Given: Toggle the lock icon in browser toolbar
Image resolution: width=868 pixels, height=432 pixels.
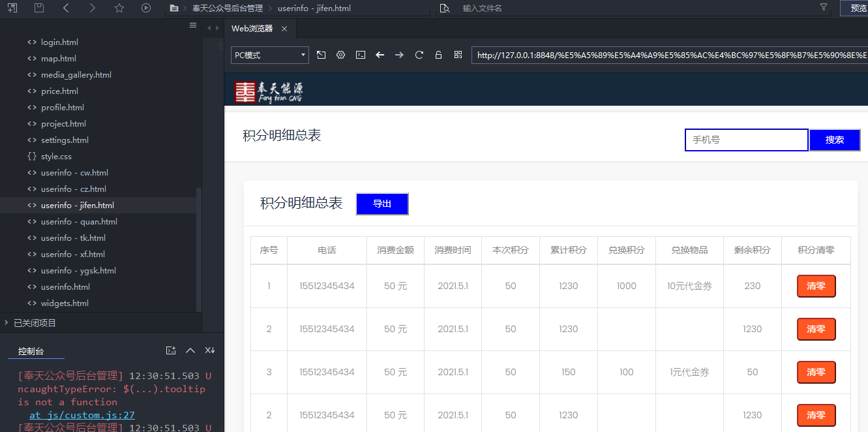Looking at the screenshot, I should [438, 55].
